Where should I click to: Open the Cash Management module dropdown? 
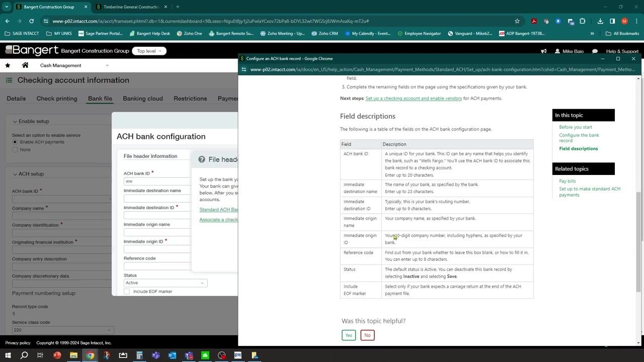tap(74, 65)
